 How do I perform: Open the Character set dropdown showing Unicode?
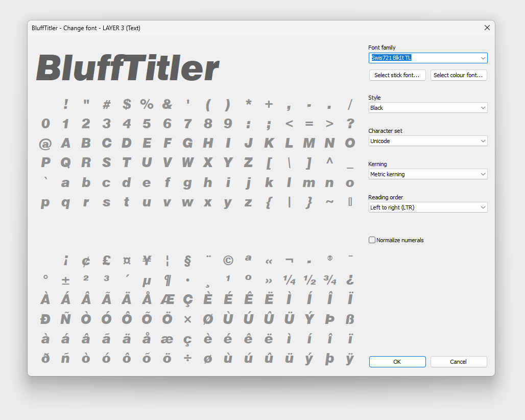pyautogui.click(x=428, y=141)
